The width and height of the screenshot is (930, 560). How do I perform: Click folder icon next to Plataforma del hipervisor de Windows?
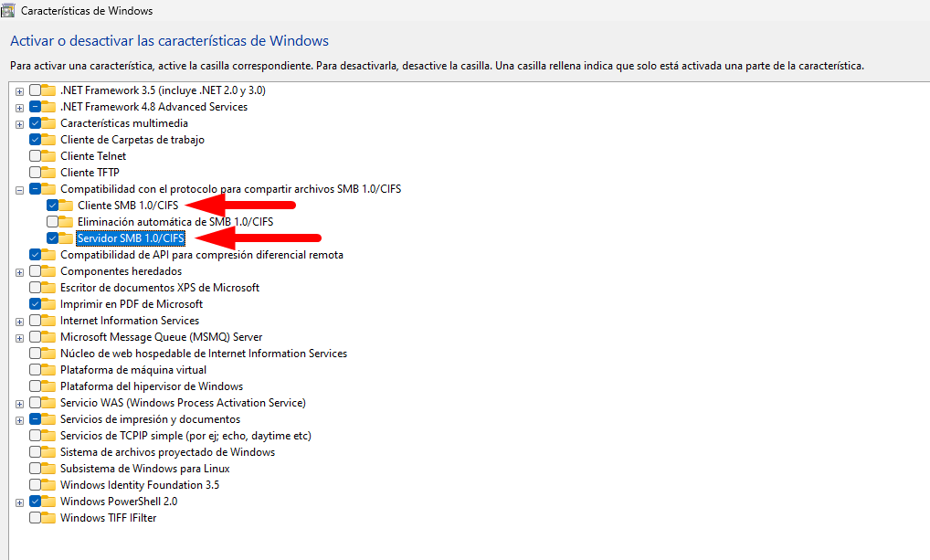tap(48, 386)
